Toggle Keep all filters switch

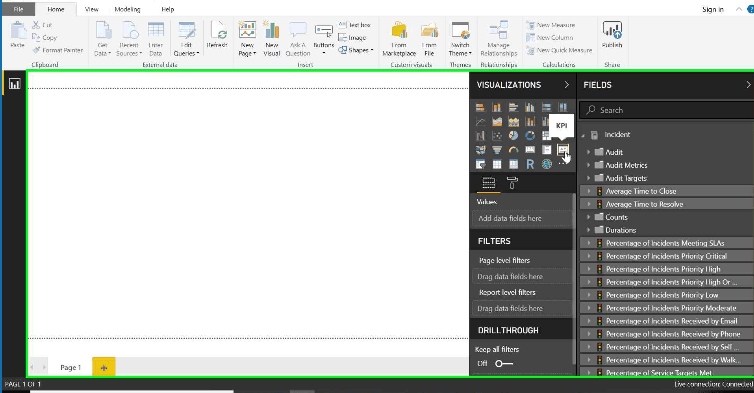pos(504,363)
